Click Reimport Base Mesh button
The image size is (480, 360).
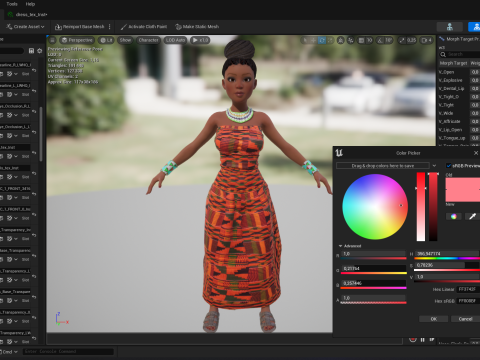click(x=79, y=27)
